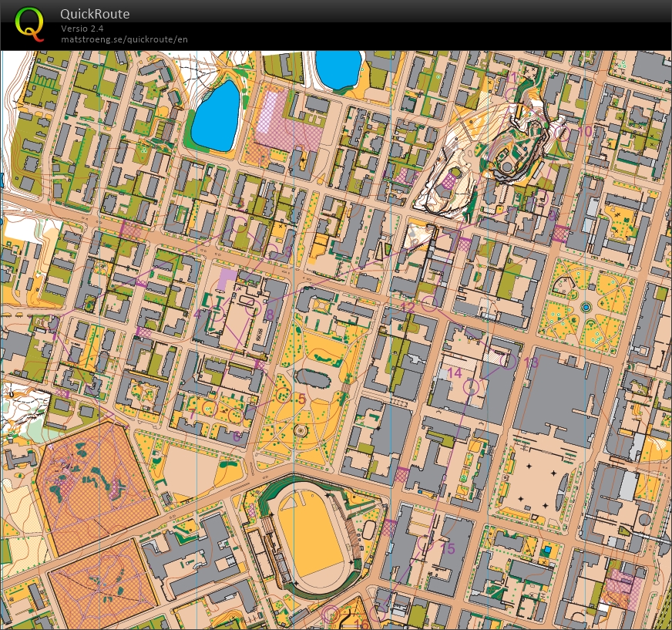672x630 pixels.
Task: Click the QuickRoute Q logo
Action: [29, 25]
